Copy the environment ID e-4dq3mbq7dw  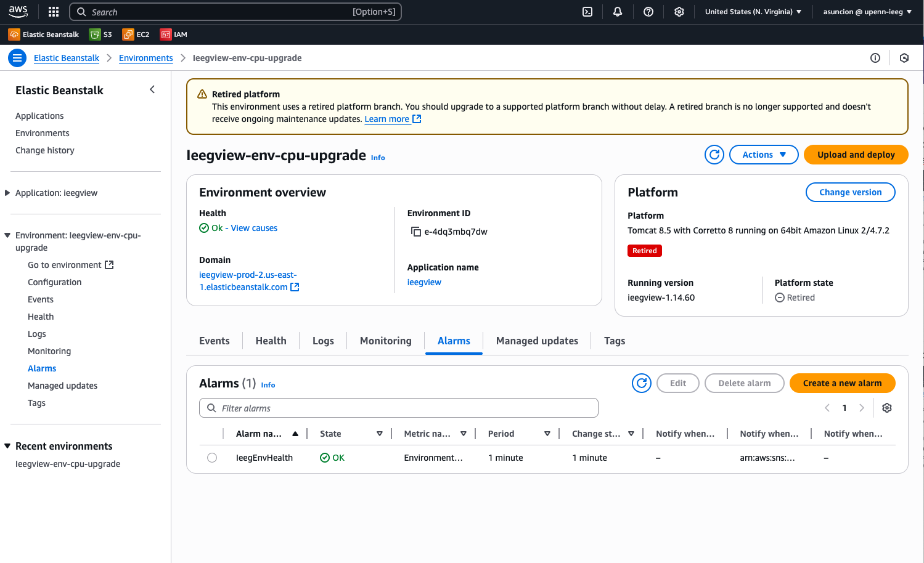(416, 232)
